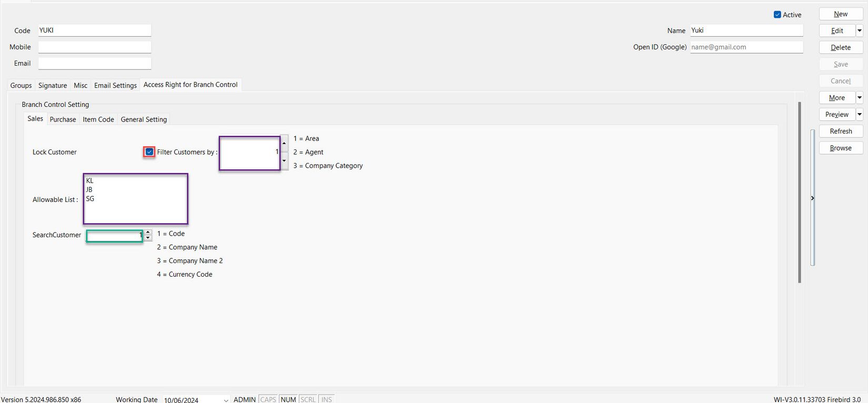The width and height of the screenshot is (868, 403).
Task: Open the Working Date dropdown
Action: [x=226, y=400]
